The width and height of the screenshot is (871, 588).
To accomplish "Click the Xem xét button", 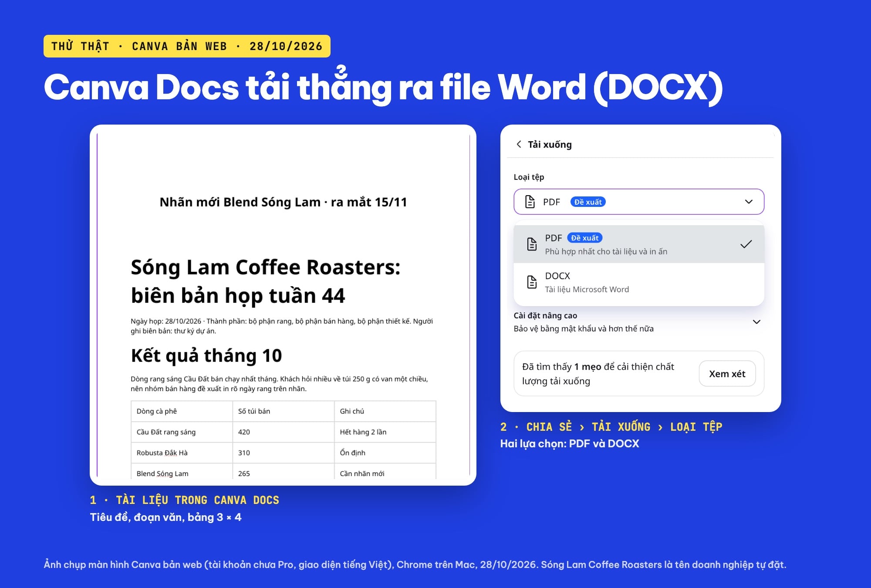I will (727, 374).
